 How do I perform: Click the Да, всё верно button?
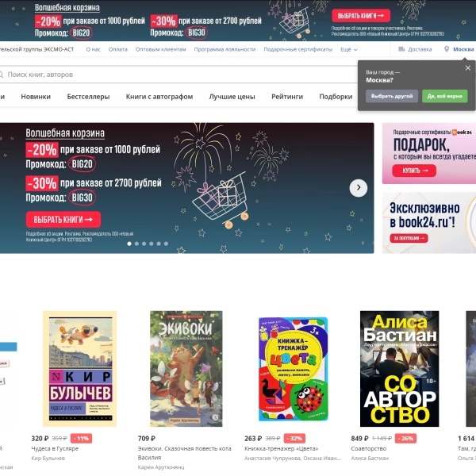pos(445,96)
